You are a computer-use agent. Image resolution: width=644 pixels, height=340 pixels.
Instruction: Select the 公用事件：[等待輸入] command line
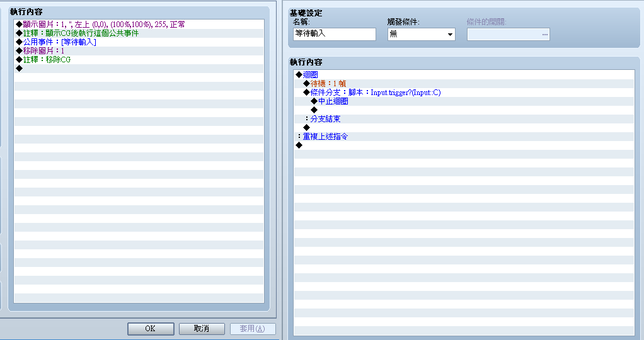tap(139, 42)
